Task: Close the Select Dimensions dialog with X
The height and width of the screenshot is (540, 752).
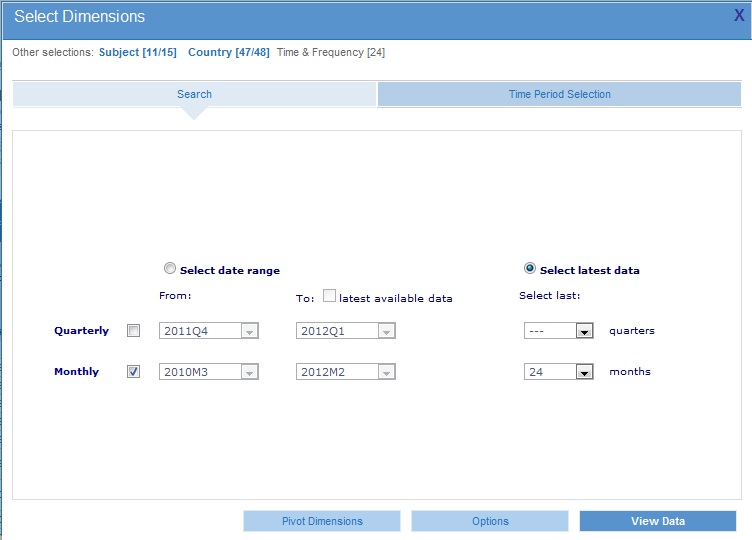Action: [739, 15]
